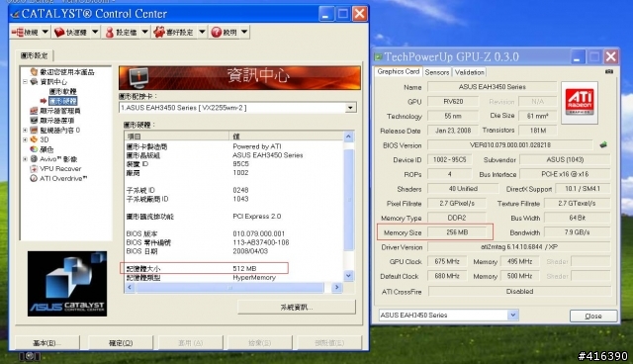
Task: Open the 喜好設定 toolbar dropdown arrow
Action: tap(202, 32)
